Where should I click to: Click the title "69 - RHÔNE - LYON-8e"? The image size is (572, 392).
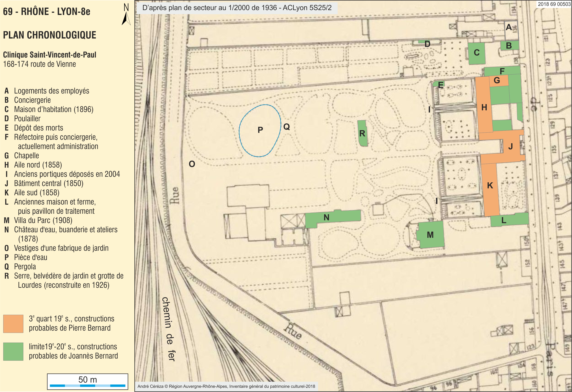[x=47, y=12]
